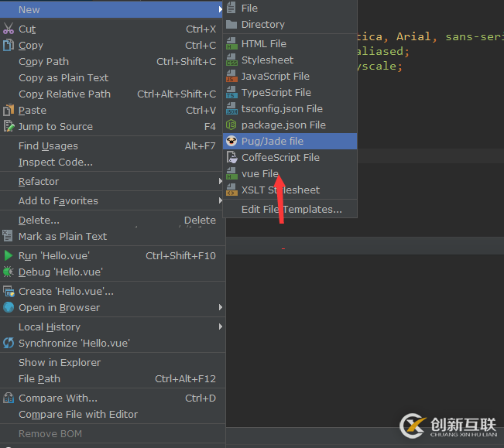Click the JSON tsconfig file icon
Screen dimensions: 504x448
pos(231,108)
